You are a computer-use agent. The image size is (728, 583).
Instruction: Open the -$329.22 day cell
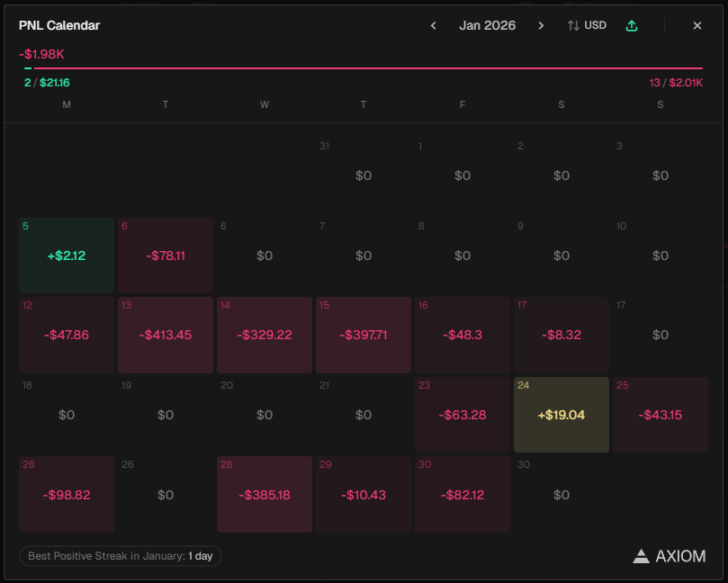coord(265,335)
